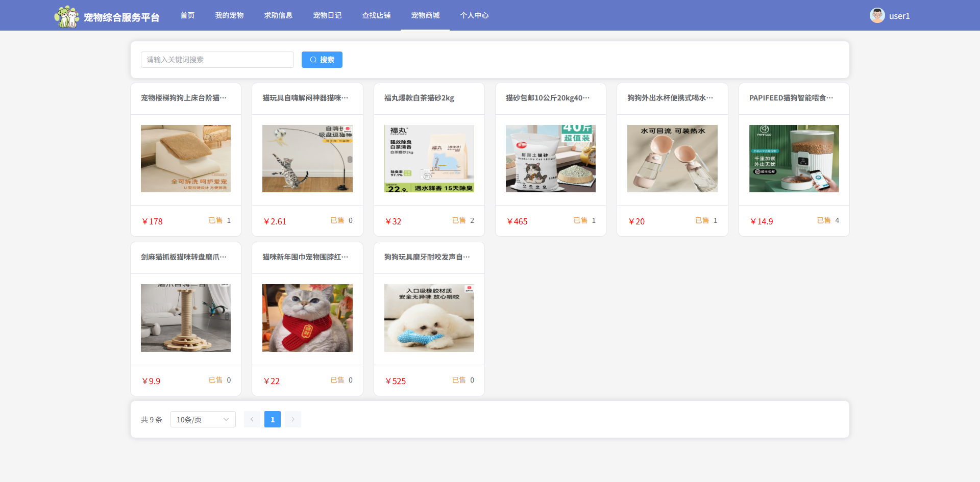Open the 我的宠物 menu item
The image size is (980, 482).
[229, 15]
